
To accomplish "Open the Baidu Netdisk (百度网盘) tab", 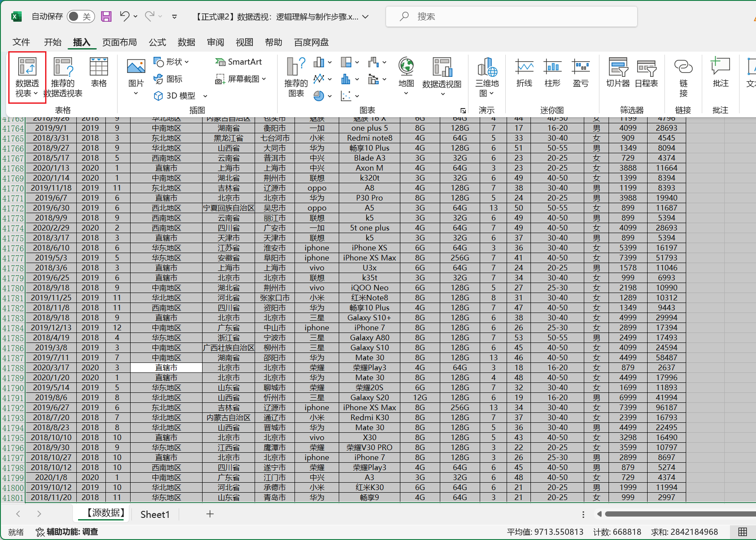I will click(x=311, y=42).
